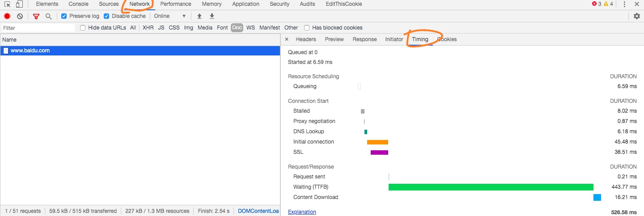Close the request details pane

pyautogui.click(x=287, y=39)
